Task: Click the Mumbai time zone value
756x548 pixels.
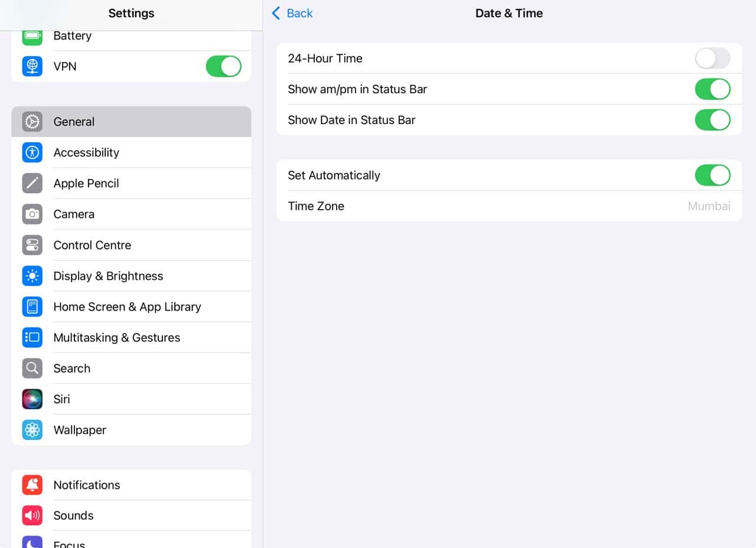Action: [709, 206]
